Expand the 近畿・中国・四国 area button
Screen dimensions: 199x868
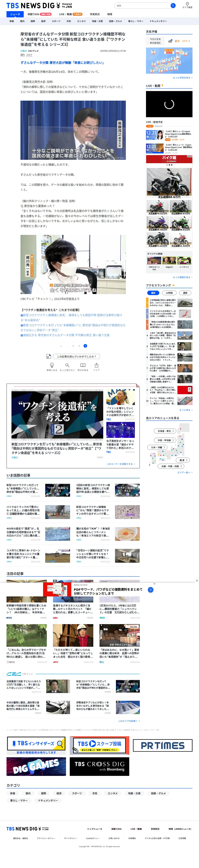pos(171,466)
